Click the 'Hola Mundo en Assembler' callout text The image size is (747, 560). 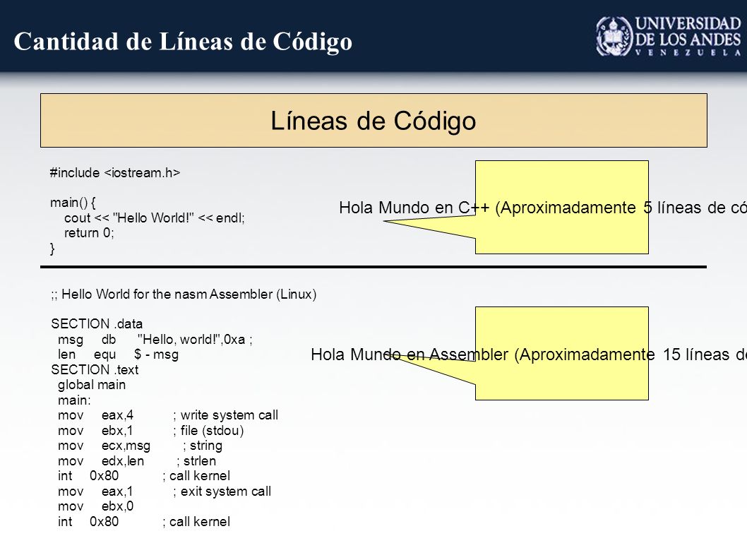click(529, 355)
